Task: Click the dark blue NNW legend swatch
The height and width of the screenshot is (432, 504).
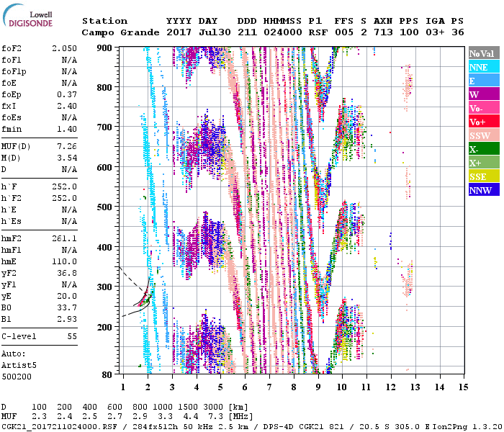Action: click(483, 190)
